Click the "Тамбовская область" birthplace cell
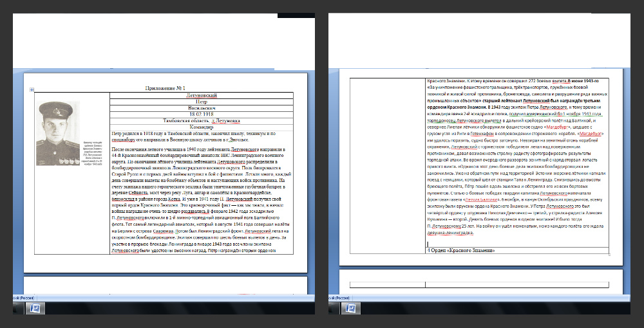Screen dimensions: 644x328 click(x=202, y=120)
